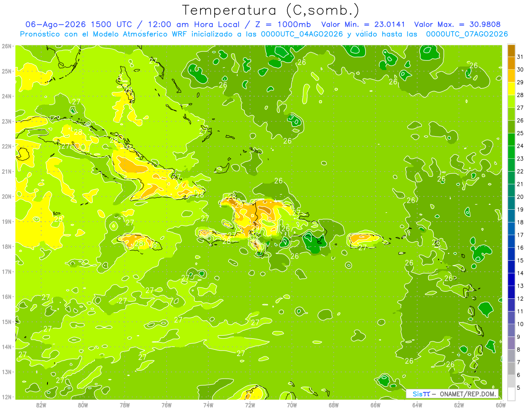Click the '70W' longitude axis label

(292, 405)
